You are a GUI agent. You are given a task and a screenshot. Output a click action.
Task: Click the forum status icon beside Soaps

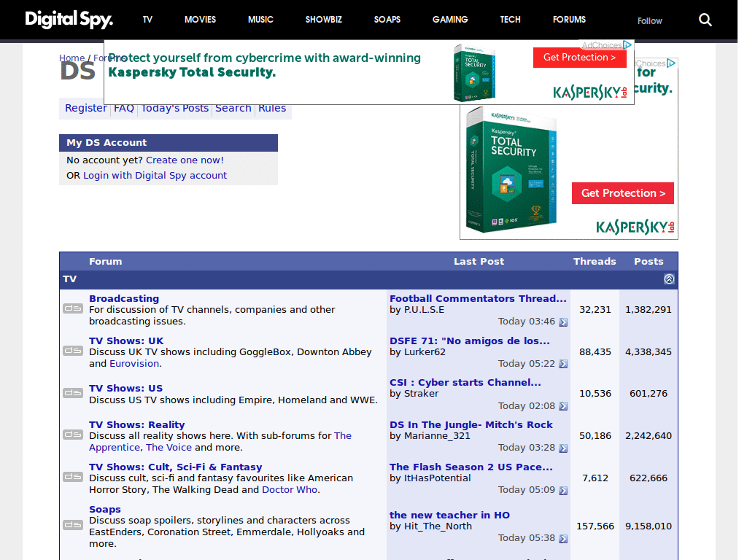click(73, 525)
